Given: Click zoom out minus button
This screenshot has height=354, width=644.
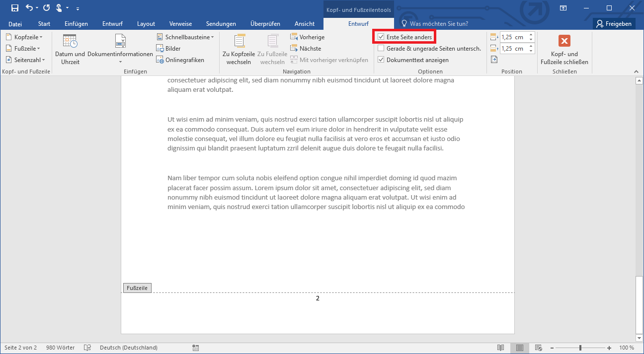Looking at the screenshot, I should point(551,348).
